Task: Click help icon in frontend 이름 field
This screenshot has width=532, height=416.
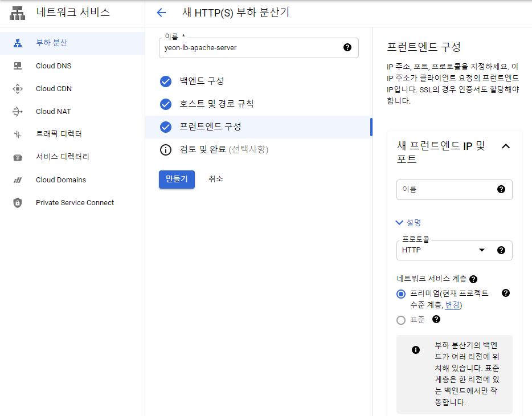Action: [x=501, y=189]
